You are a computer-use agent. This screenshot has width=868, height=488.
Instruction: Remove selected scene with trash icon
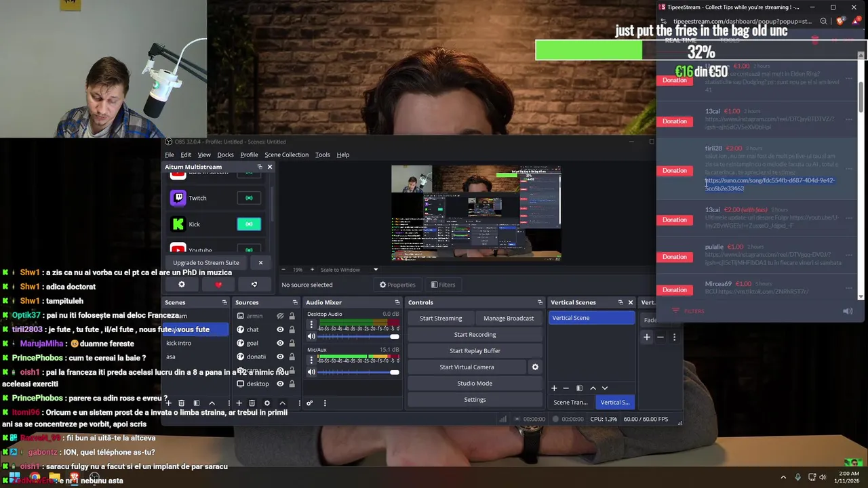(182, 403)
